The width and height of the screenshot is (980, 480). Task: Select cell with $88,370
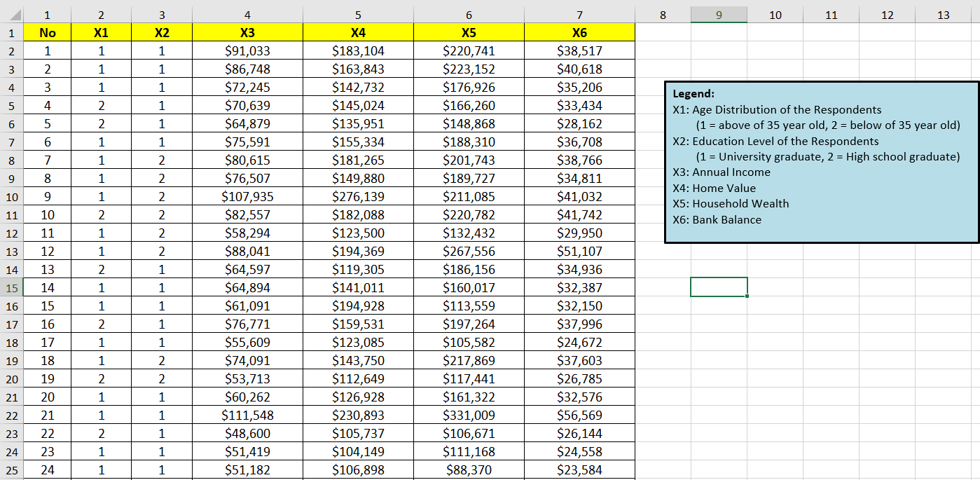tap(469, 469)
